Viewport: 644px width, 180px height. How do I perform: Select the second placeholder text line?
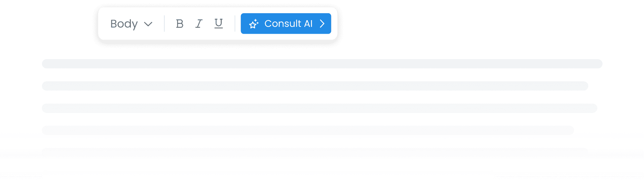[315, 86]
